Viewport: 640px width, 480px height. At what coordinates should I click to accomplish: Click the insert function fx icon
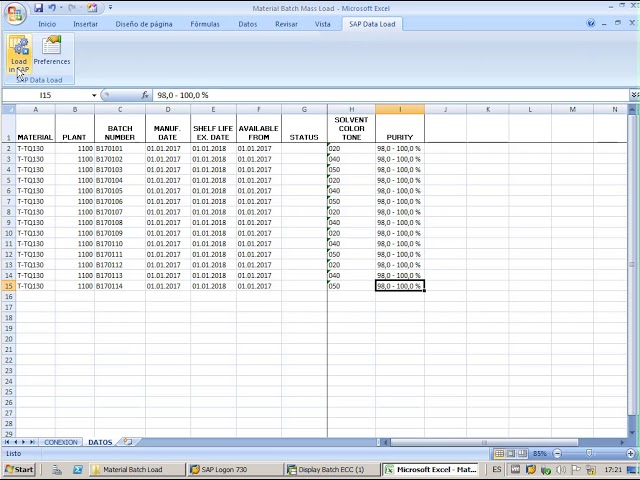(x=145, y=95)
